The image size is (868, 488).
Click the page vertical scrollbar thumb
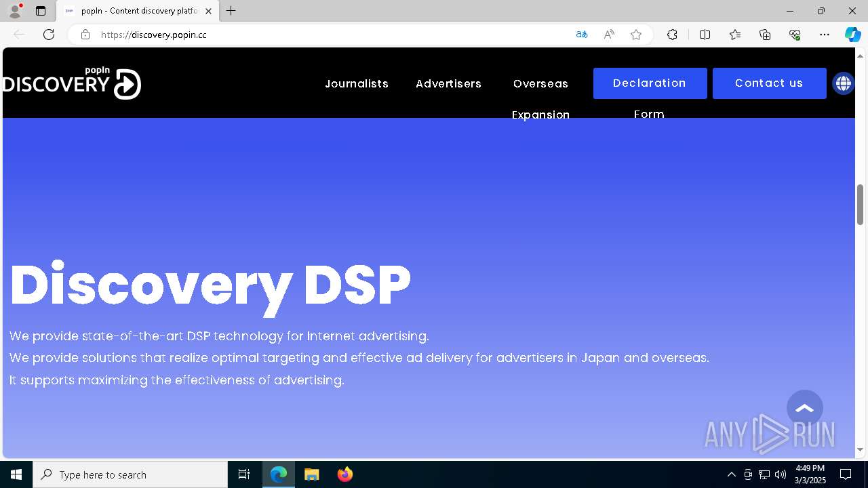click(x=860, y=205)
